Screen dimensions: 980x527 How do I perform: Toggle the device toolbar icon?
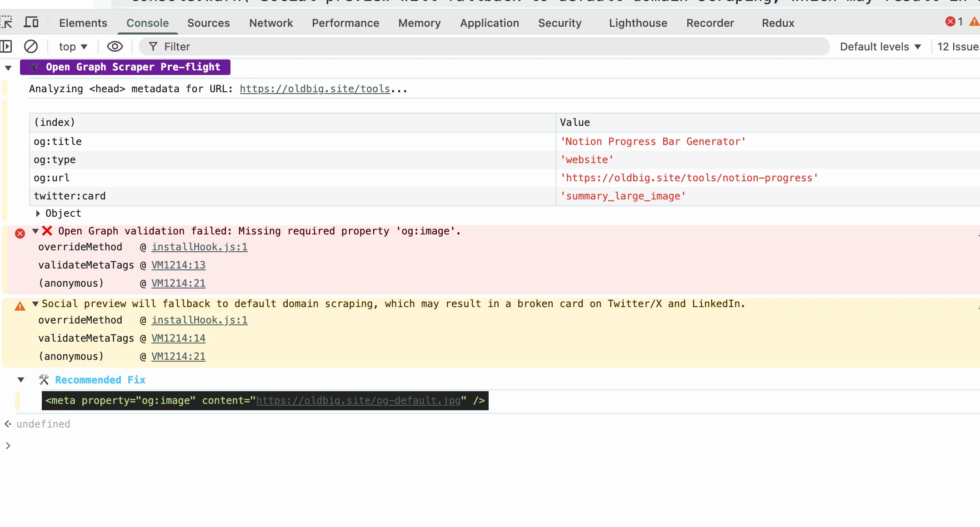(31, 22)
